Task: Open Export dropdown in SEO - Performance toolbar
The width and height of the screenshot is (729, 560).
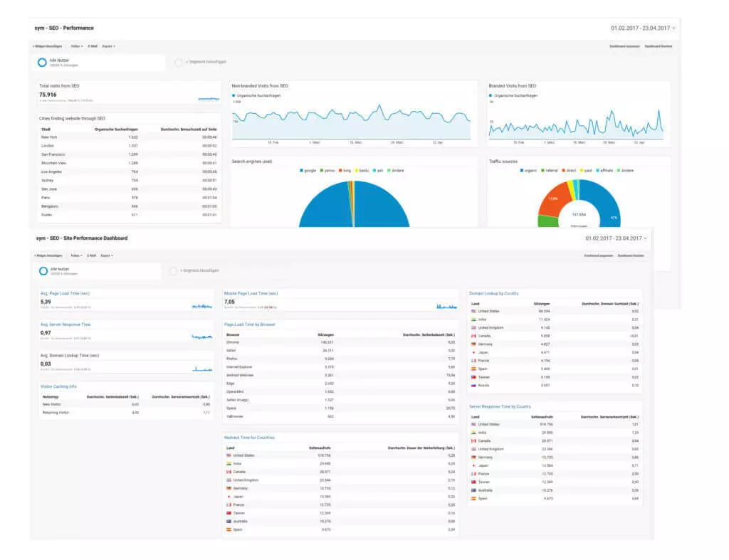Action: tap(108, 46)
